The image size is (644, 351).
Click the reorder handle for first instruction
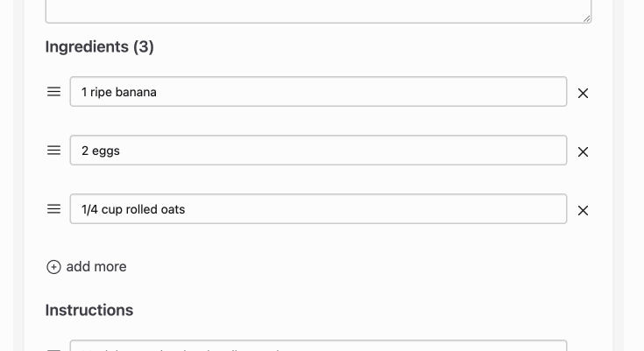(x=53, y=349)
